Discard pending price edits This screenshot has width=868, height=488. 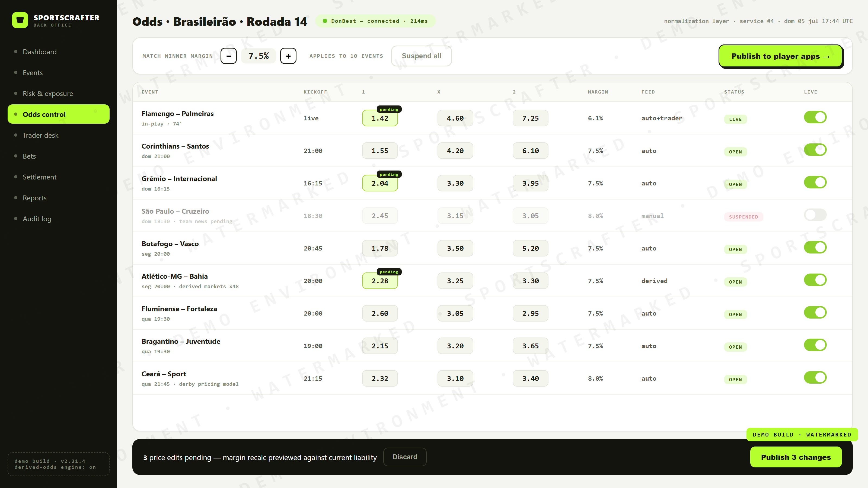click(405, 457)
